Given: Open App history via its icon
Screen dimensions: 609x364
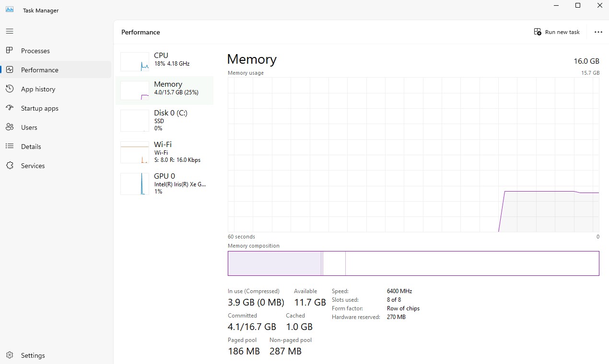Looking at the screenshot, I should pyautogui.click(x=10, y=89).
